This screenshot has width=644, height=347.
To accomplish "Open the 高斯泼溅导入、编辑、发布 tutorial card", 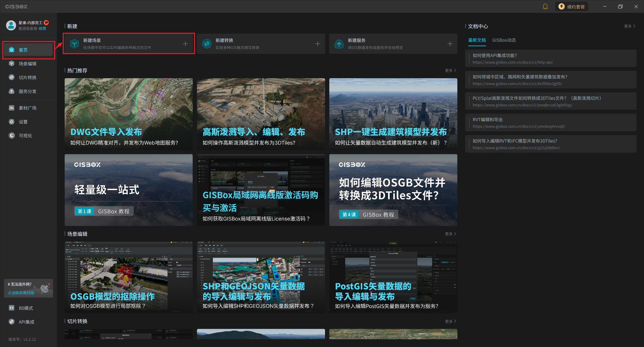I will [261, 114].
